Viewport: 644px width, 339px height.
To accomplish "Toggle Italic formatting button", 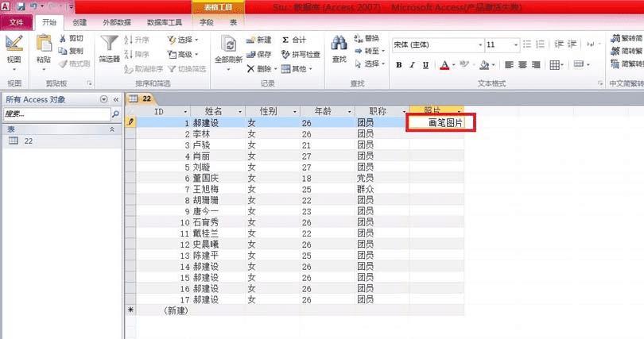I will click(x=412, y=65).
